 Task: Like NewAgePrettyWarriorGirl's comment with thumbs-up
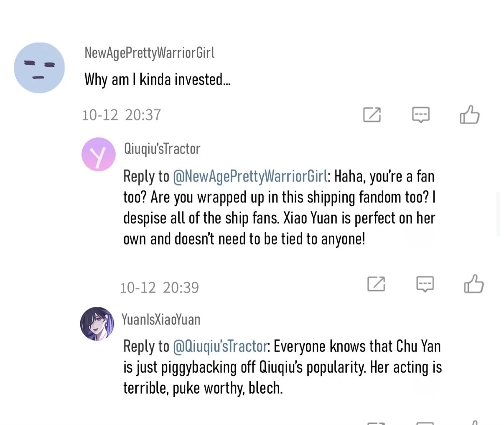click(x=469, y=115)
